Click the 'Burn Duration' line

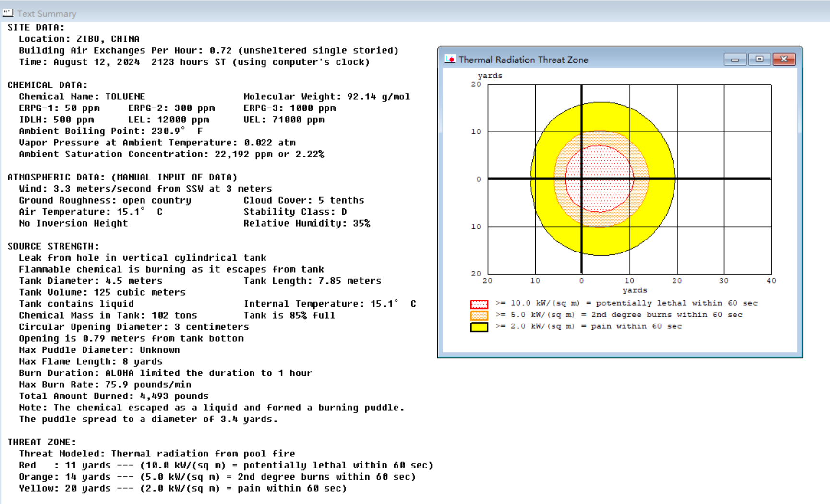point(165,373)
